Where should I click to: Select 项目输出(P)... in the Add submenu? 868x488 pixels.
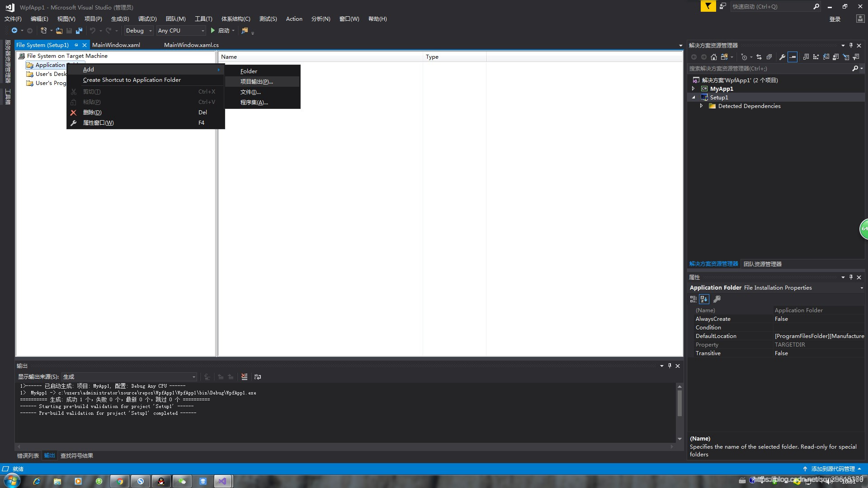pos(256,82)
